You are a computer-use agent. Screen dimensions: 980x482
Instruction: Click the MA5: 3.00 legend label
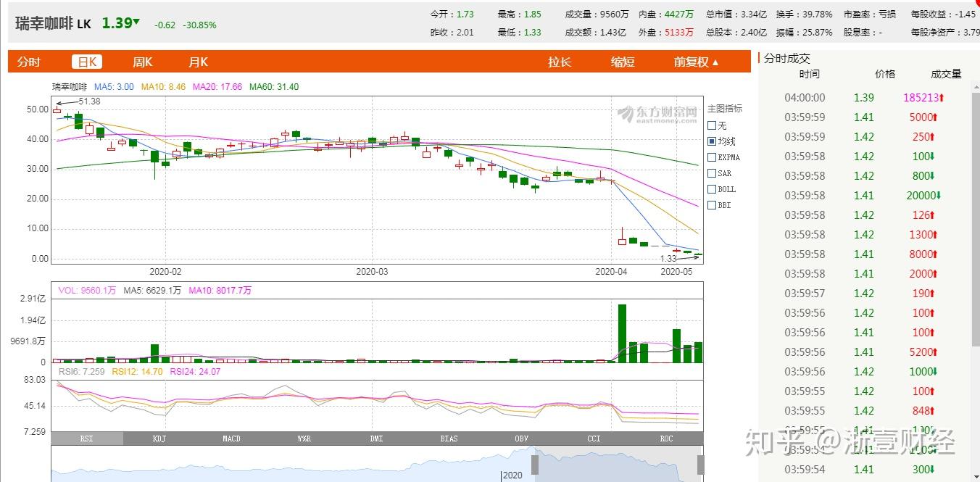click(x=114, y=86)
